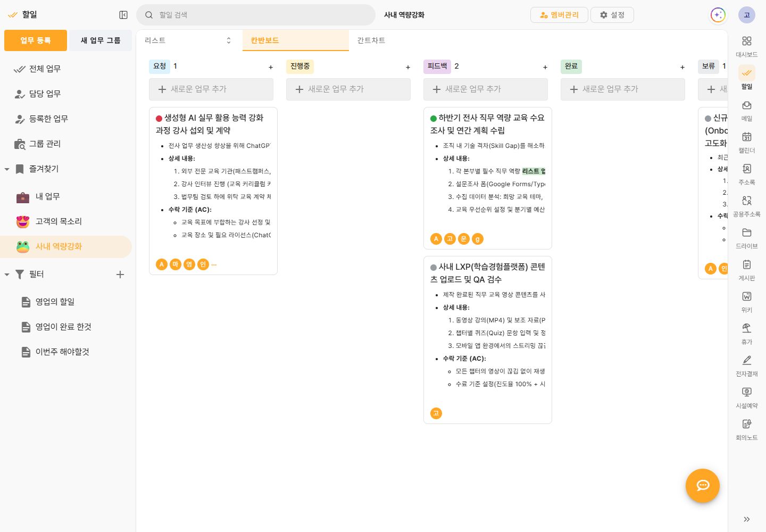Show more assignees on the 생성형 AI card

[214, 264]
